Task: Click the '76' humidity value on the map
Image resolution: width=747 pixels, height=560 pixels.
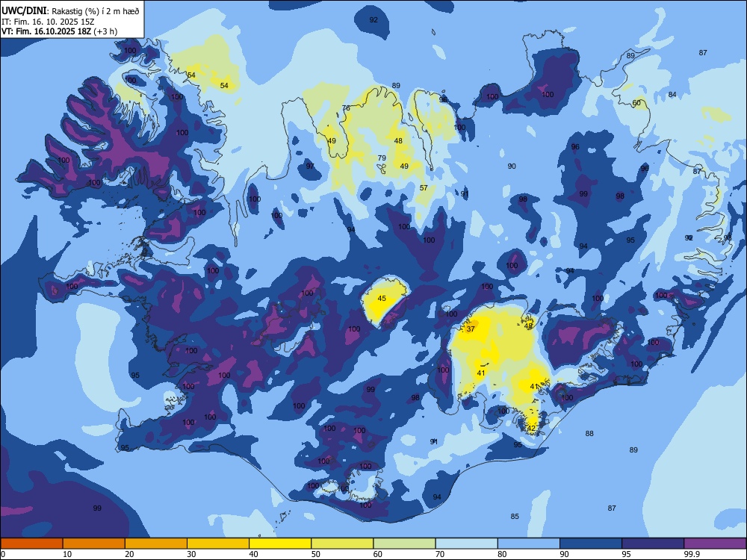Action: tap(347, 108)
